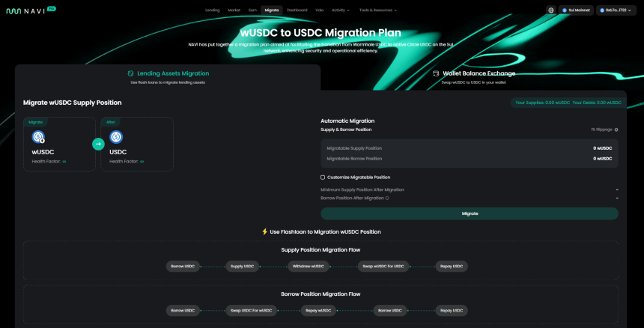Click the USDC token icon in After card
Screen dimensions: 644x328
click(116, 137)
